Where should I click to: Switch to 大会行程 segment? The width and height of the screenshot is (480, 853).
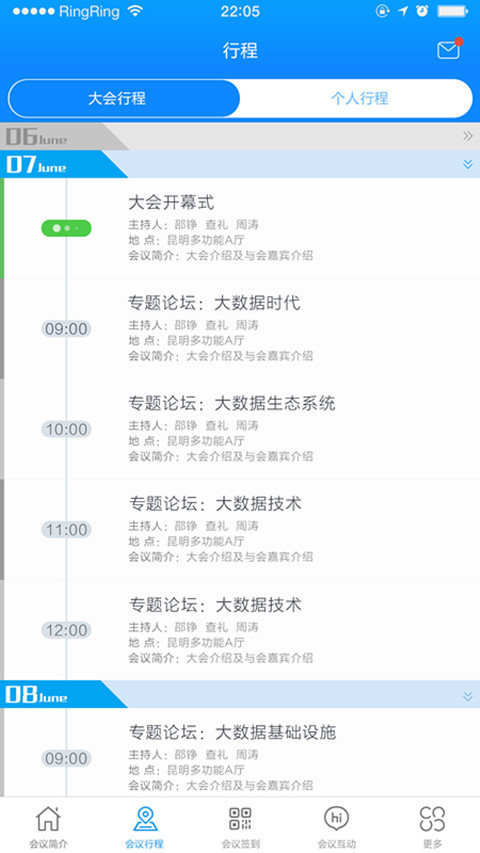[x=124, y=98]
